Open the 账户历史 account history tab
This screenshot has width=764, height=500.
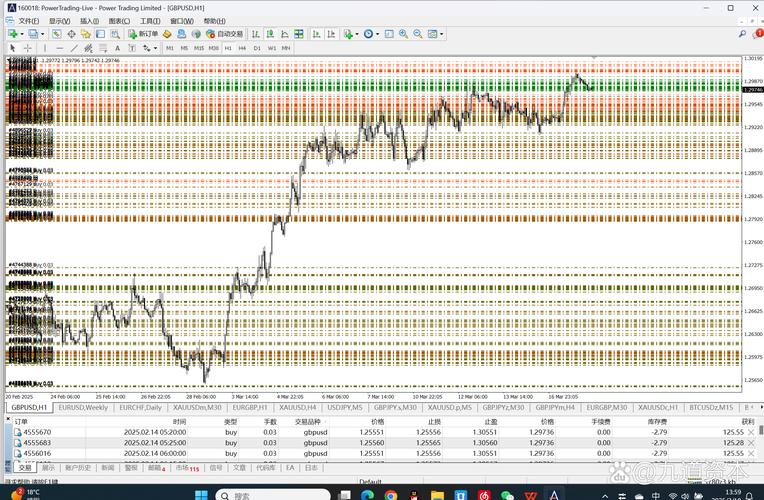[77, 467]
